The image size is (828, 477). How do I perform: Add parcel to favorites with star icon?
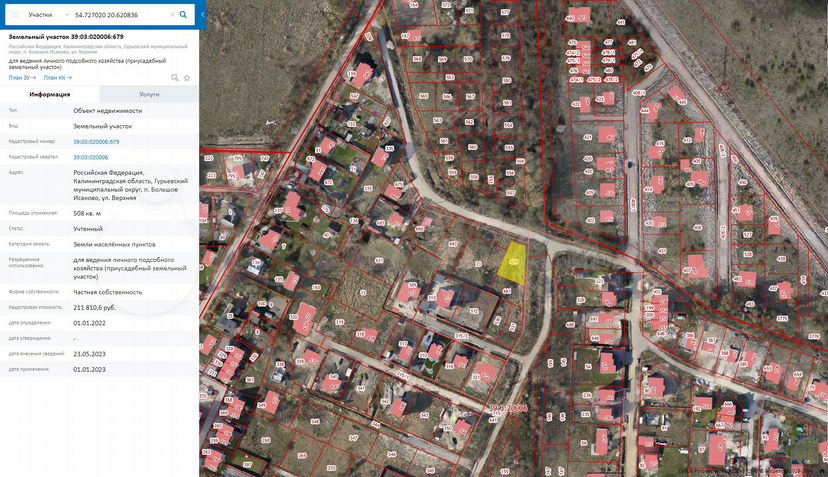click(187, 78)
